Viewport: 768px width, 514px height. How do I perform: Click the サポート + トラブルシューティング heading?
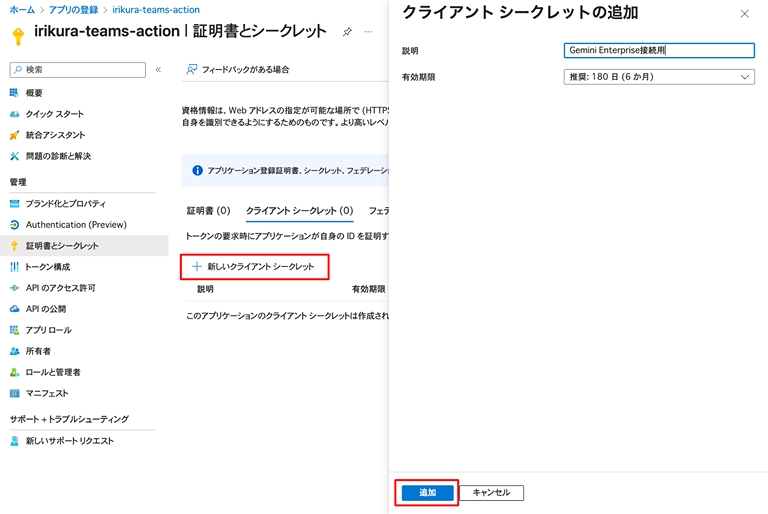click(x=69, y=419)
